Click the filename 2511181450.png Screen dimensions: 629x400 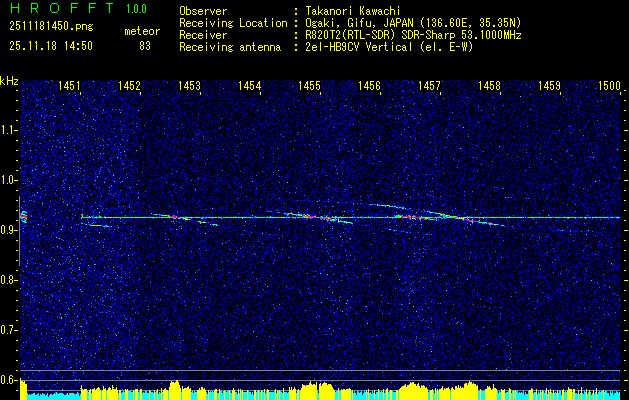point(51,27)
